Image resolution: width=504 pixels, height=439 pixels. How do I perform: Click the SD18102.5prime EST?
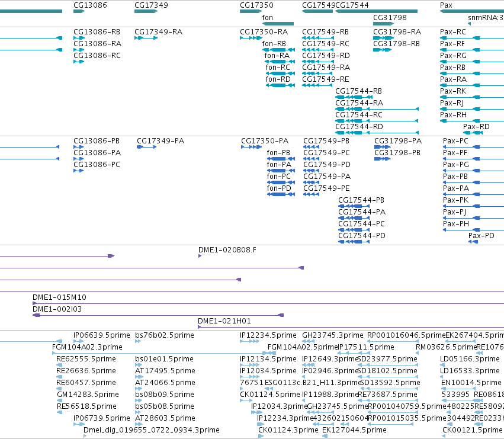coord(389,377)
